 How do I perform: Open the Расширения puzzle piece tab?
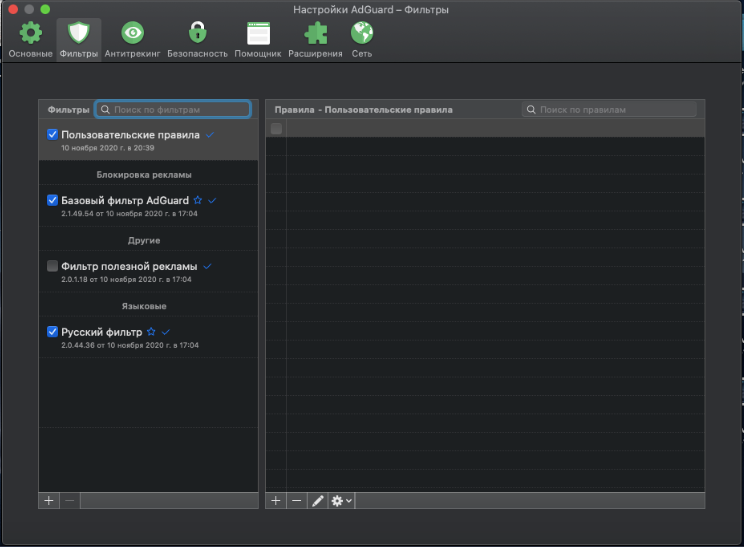point(315,38)
